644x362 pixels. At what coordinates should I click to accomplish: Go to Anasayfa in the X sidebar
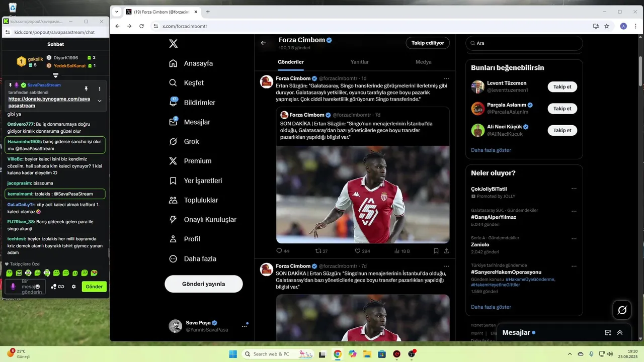[x=191, y=63]
